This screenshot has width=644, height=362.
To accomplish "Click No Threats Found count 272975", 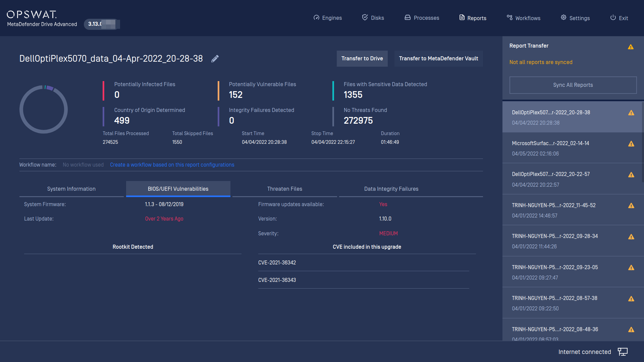I will [x=358, y=121].
